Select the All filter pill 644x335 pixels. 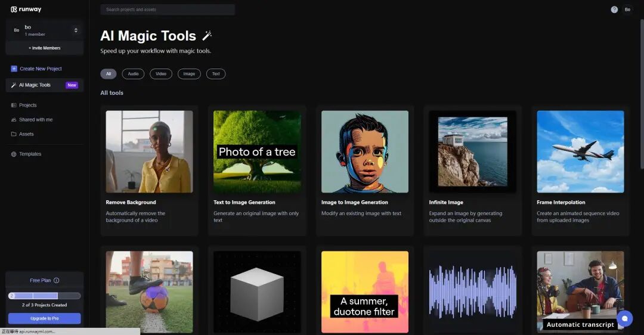pyautogui.click(x=109, y=74)
